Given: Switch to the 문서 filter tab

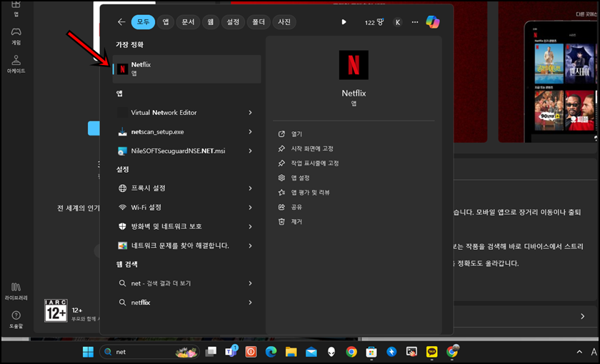Looking at the screenshot, I should (x=188, y=22).
